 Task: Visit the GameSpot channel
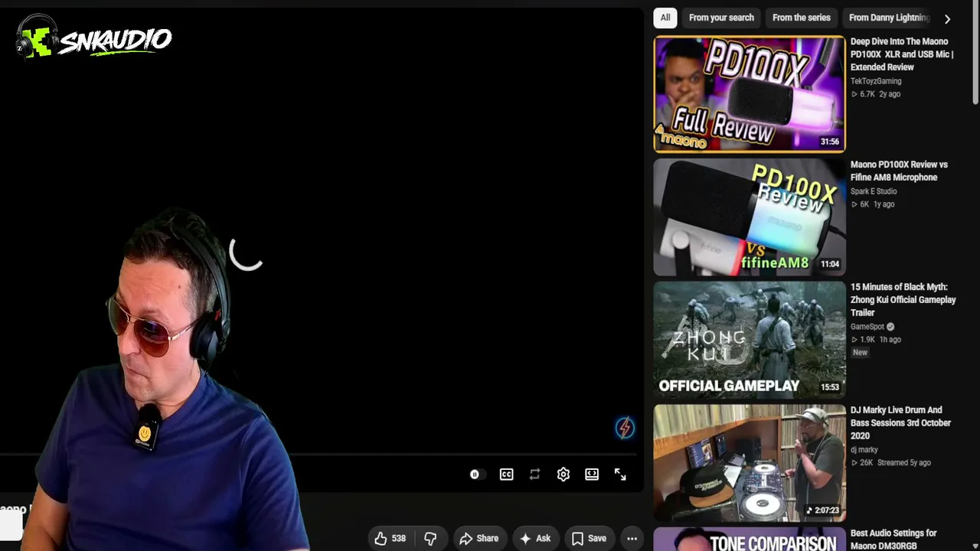867,327
